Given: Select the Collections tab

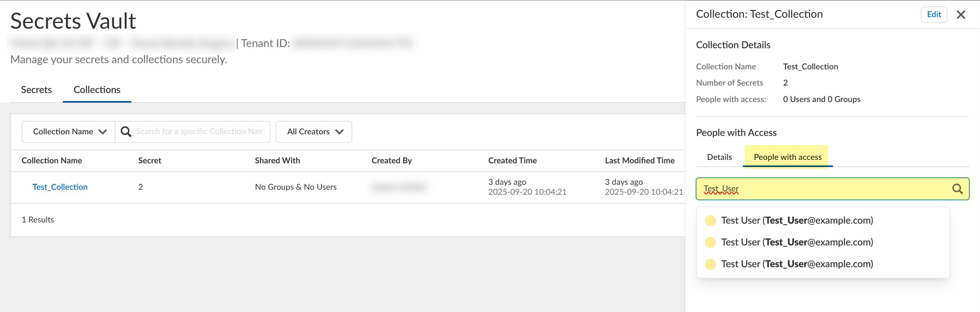Looking at the screenshot, I should click(x=97, y=90).
